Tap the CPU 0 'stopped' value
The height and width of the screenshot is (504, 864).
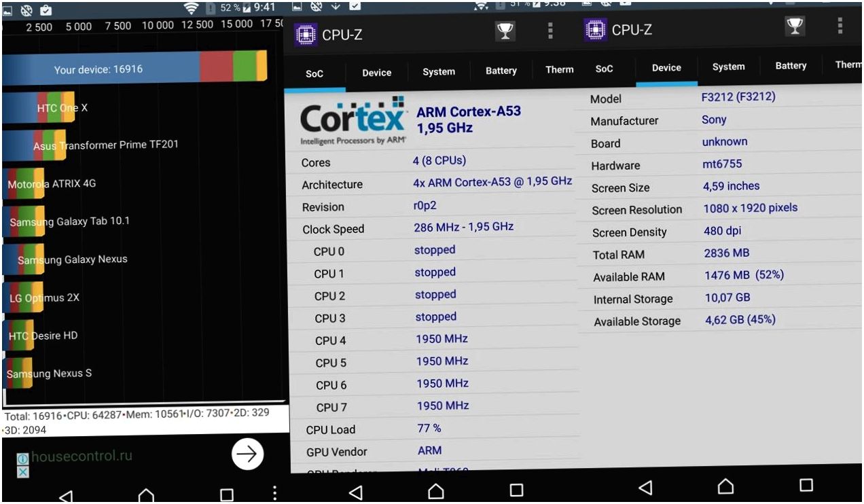(435, 250)
